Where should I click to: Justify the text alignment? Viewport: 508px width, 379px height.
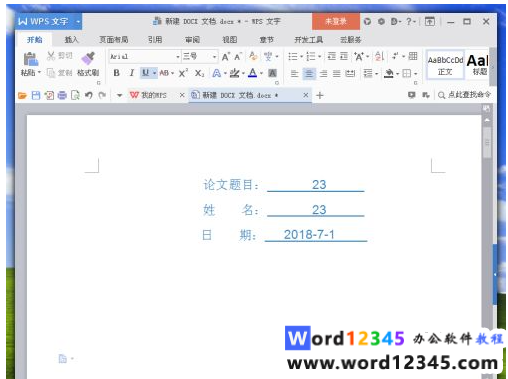click(337, 73)
